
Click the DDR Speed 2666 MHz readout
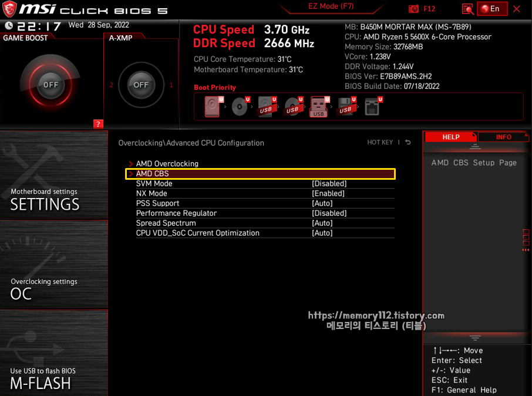[x=254, y=43]
